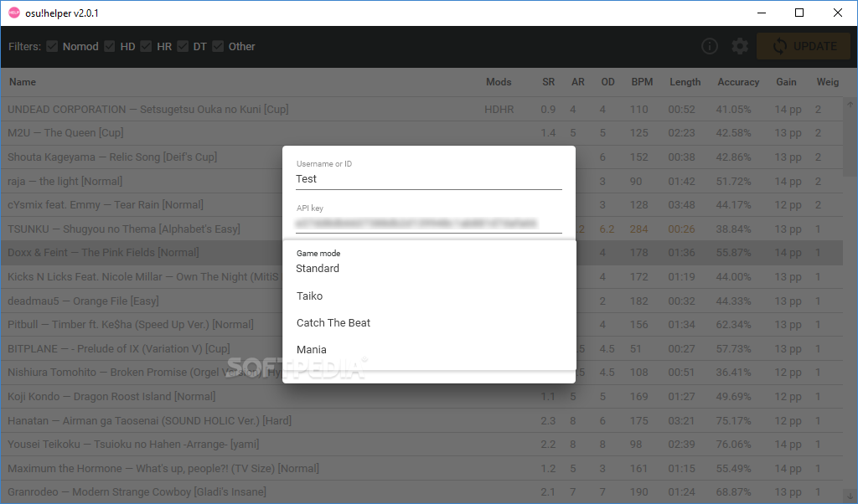Select M2U The Queen [Cup] row
Viewport: 858px width, 504px height.
coord(422,133)
